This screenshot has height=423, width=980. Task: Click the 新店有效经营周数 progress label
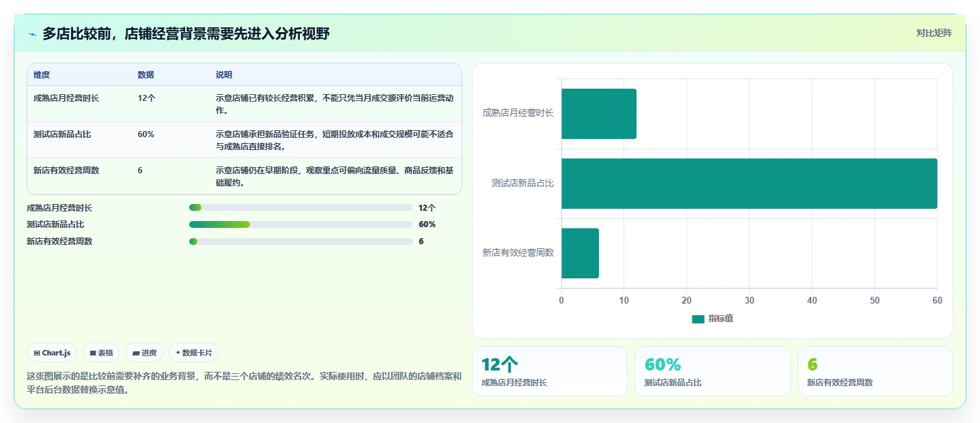pos(59,242)
